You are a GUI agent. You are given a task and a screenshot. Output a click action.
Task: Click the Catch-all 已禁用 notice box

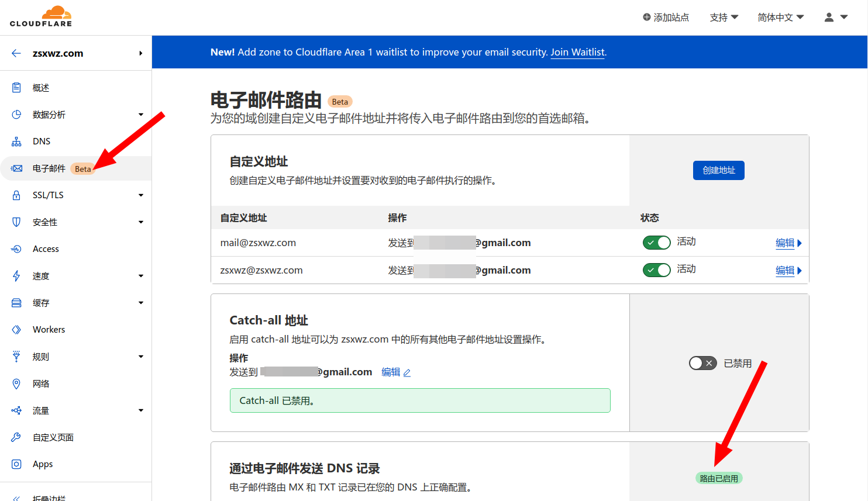420,400
